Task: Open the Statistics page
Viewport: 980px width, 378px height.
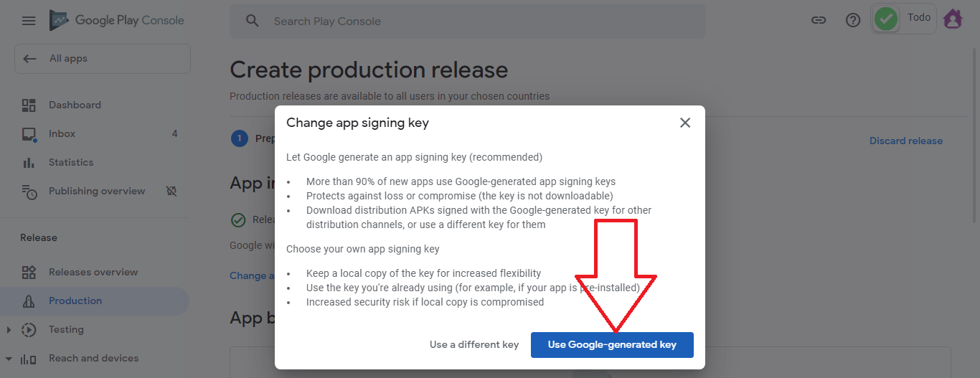Action: pyautogui.click(x=71, y=163)
